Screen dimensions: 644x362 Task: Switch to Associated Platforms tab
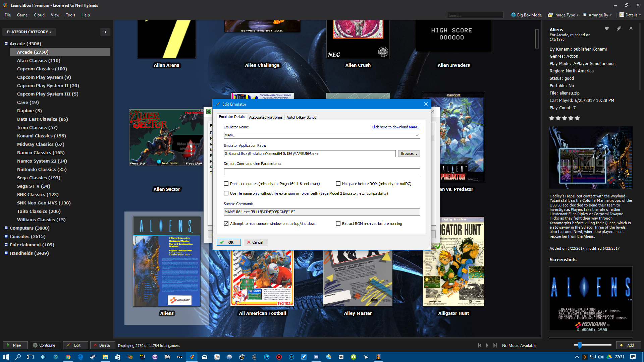(266, 117)
